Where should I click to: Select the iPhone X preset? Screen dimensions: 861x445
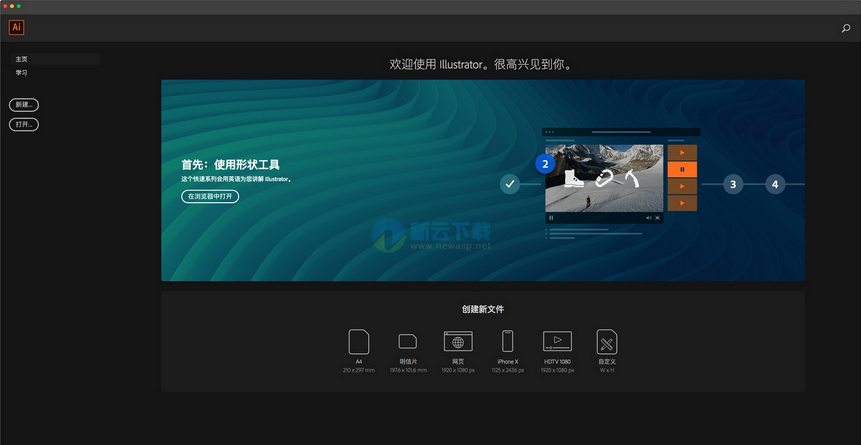[507, 351]
